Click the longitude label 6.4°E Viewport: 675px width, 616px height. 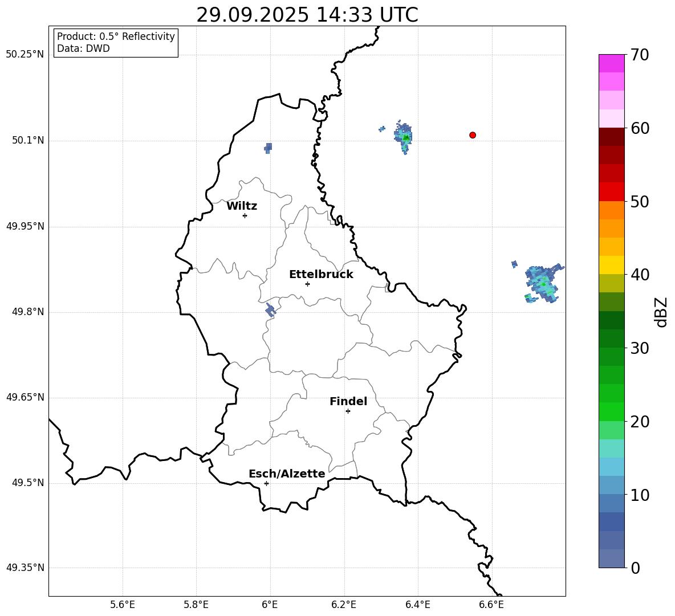pos(417,605)
